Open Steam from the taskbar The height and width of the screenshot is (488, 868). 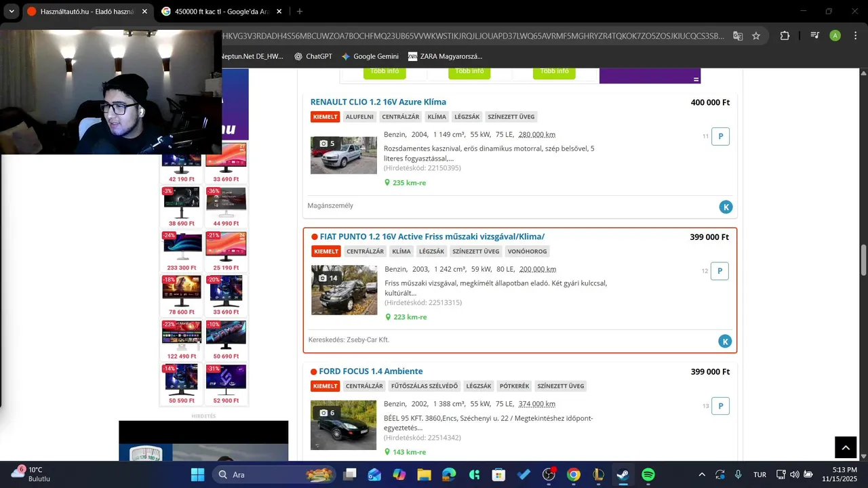[x=623, y=474]
